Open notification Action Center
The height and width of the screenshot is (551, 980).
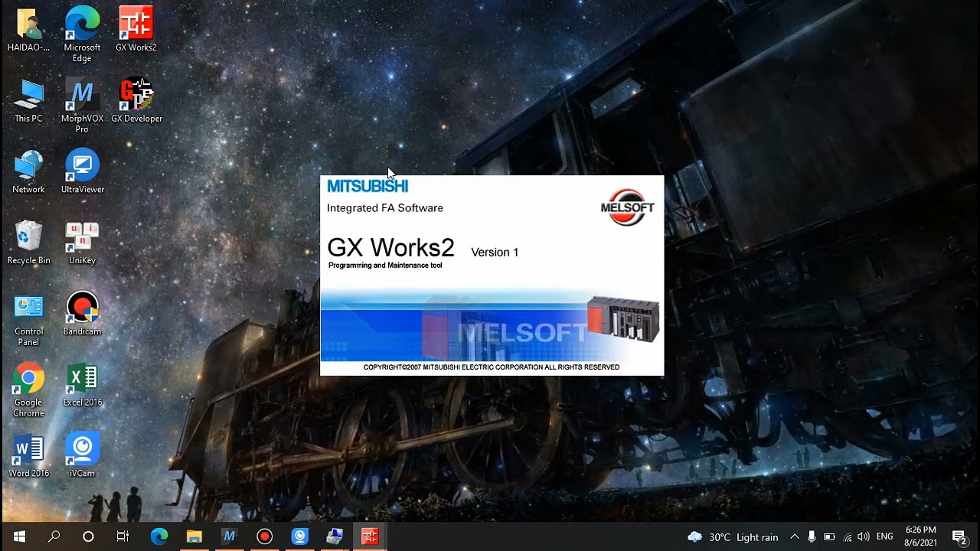[x=959, y=537]
